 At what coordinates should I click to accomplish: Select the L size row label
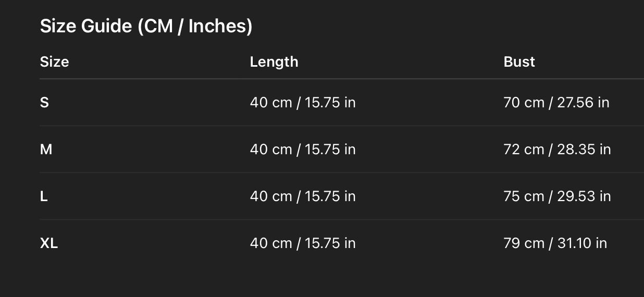coord(44,196)
